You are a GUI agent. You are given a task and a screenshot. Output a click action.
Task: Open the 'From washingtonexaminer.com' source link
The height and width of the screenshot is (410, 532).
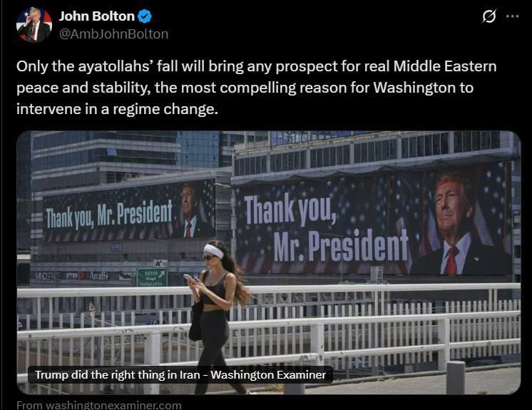(x=99, y=405)
